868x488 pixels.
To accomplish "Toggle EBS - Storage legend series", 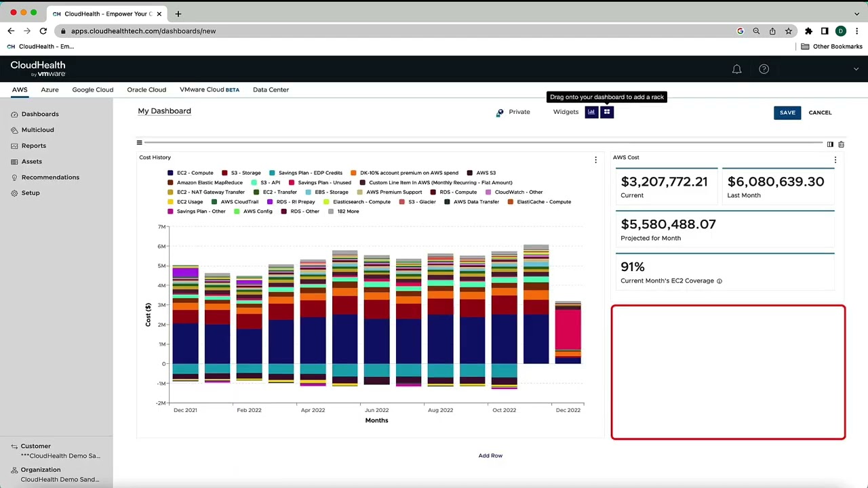I will pos(327,192).
